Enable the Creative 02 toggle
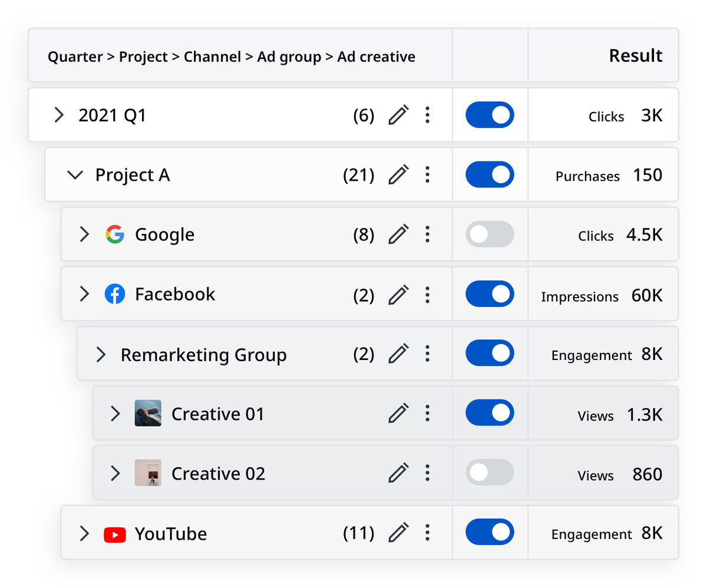This screenshot has width=707, height=588. [x=490, y=473]
